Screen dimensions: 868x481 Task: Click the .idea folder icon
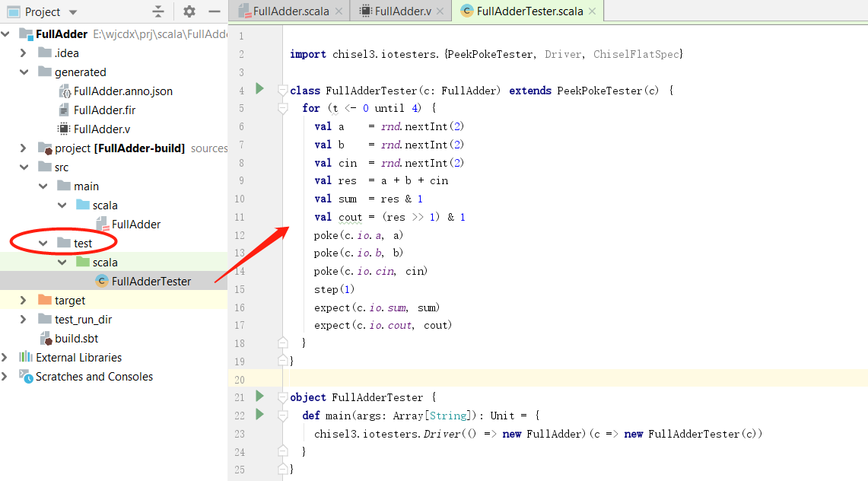(45, 53)
